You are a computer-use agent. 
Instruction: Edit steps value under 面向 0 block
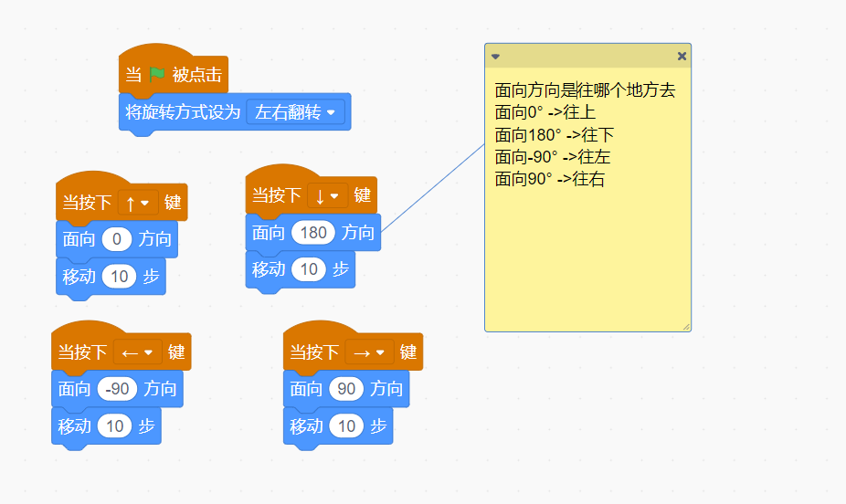119,277
